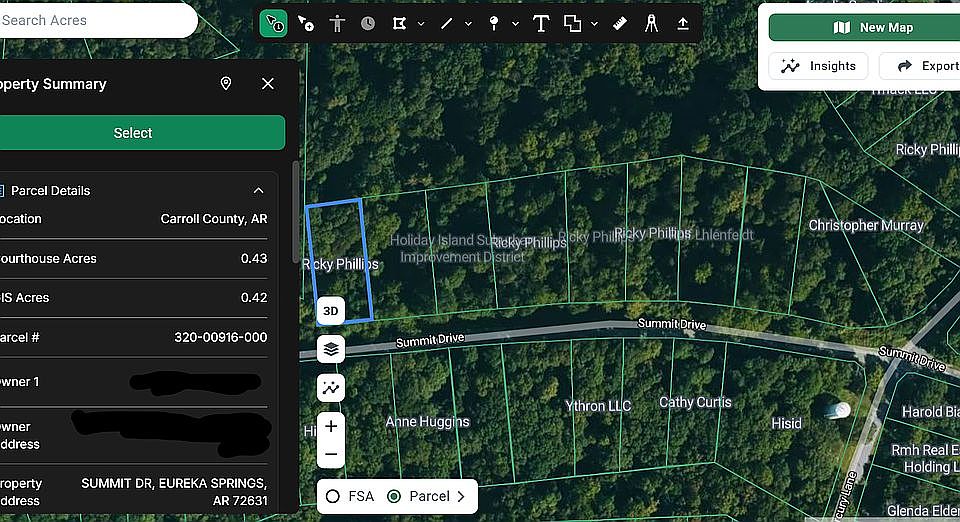Focus the Search Acres field

(x=98, y=20)
